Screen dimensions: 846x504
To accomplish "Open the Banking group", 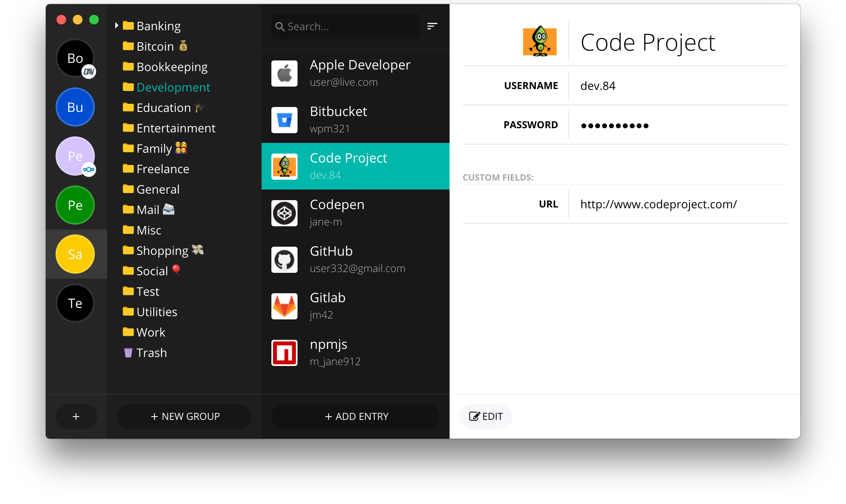I will [159, 26].
